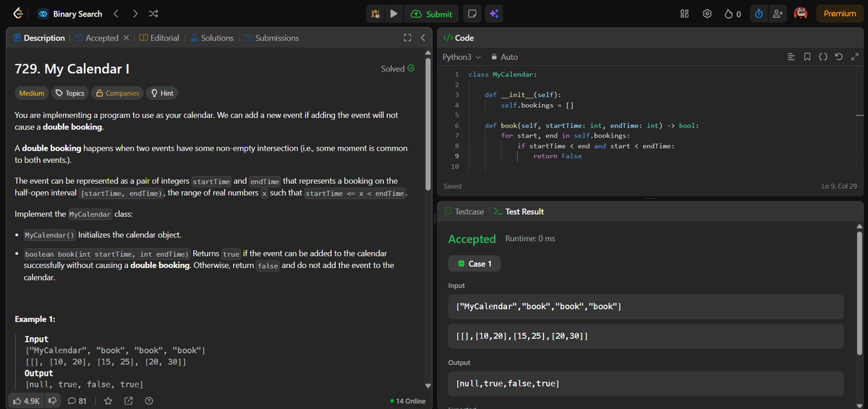Click the Solved status indicator

[x=398, y=69]
